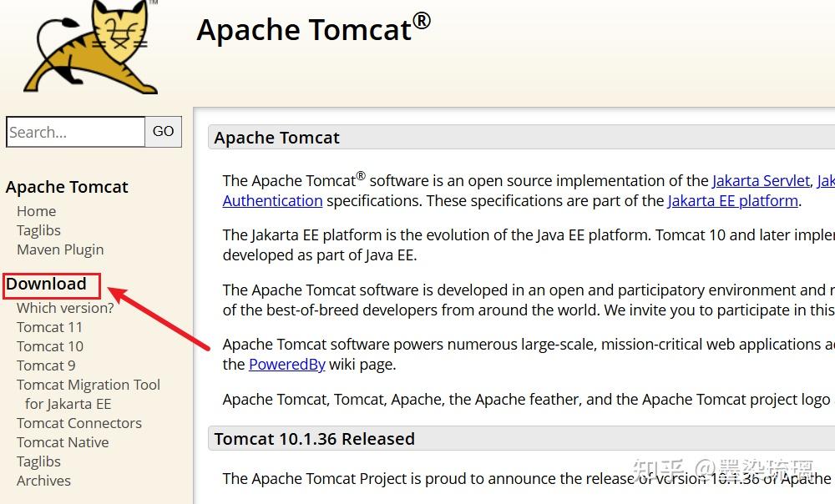Screen dimensions: 835x504
Task: Open Tomcat Migration Tool for Jakarta EE
Action: coord(88,385)
